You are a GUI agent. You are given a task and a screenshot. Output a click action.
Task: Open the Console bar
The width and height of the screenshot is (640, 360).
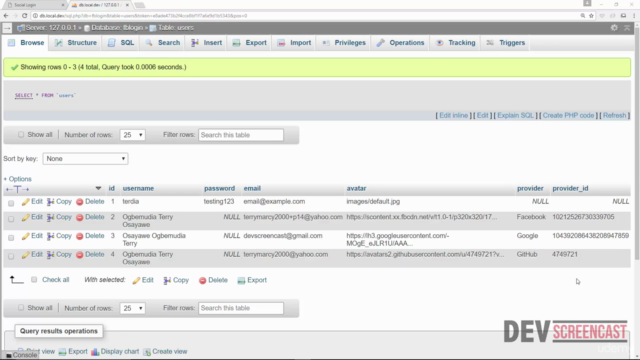(22, 355)
